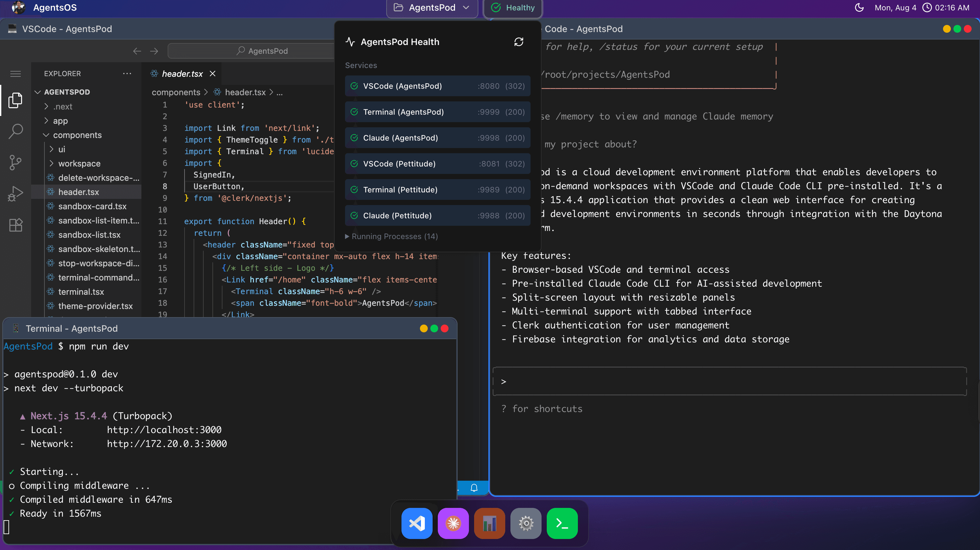Toggle dark mode with the moon icon
The width and height of the screenshot is (980, 550).
(x=859, y=7)
